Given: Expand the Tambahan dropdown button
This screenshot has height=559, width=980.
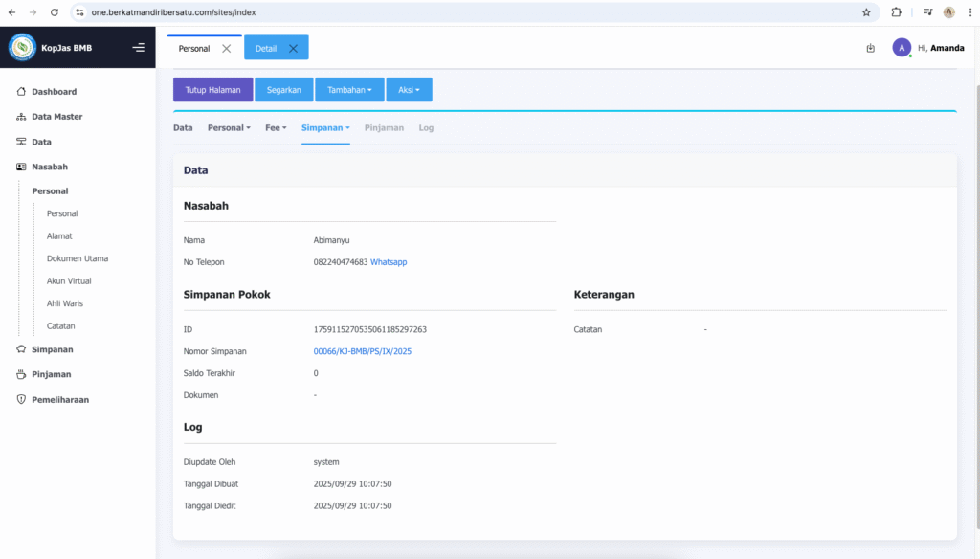Looking at the screenshot, I should [349, 90].
